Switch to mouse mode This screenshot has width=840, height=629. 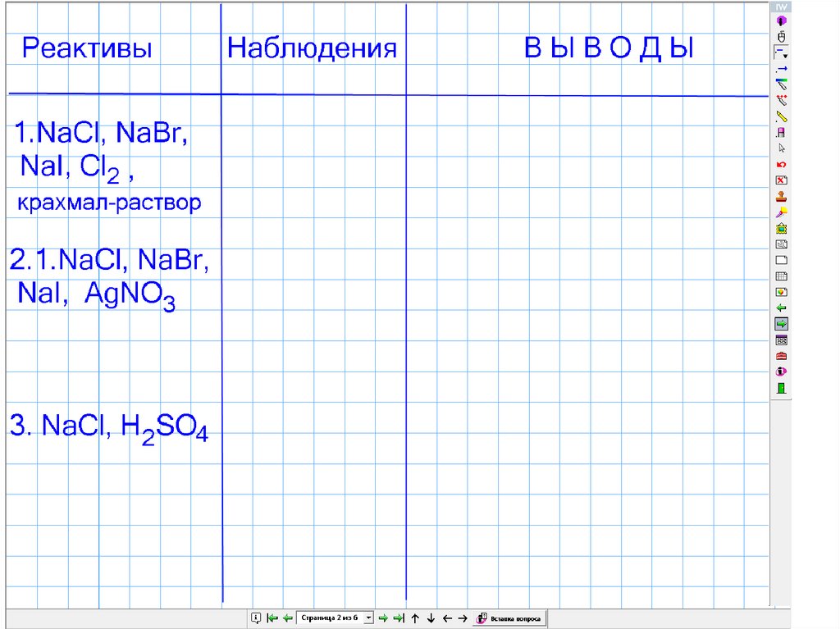coord(781,37)
